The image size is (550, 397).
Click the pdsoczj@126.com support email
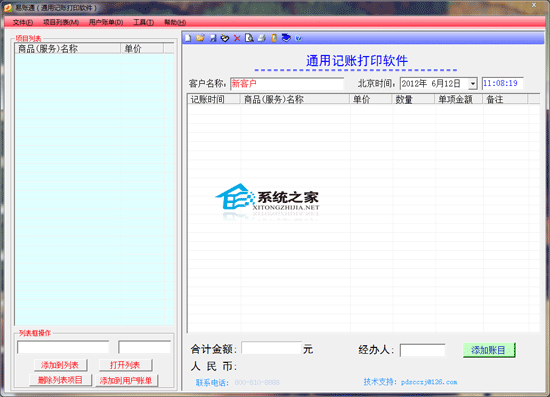[x=429, y=382]
